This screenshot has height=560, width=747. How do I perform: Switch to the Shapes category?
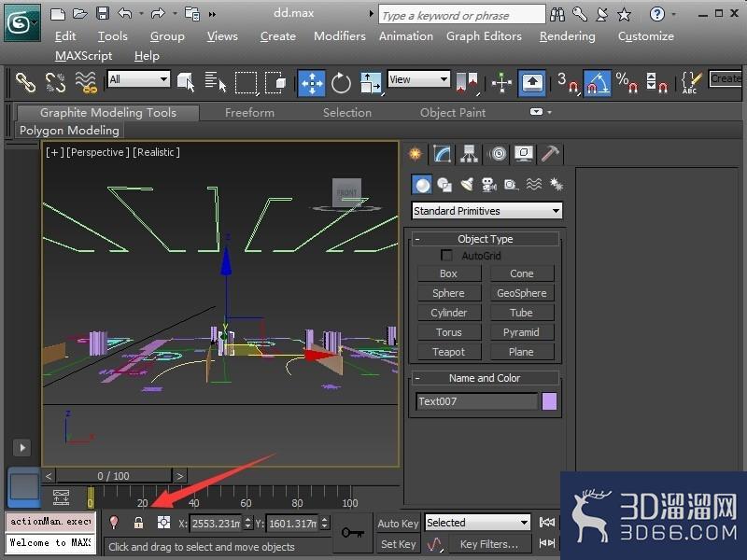[x=444, y=185]
